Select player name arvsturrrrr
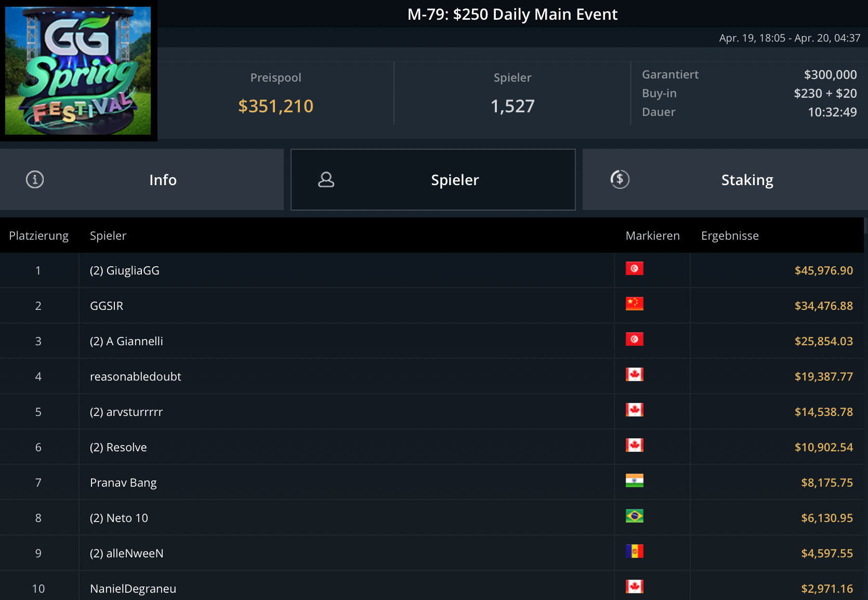Image resolution: width=868 pixels, height=600 pixels. (x=126, y=412)
